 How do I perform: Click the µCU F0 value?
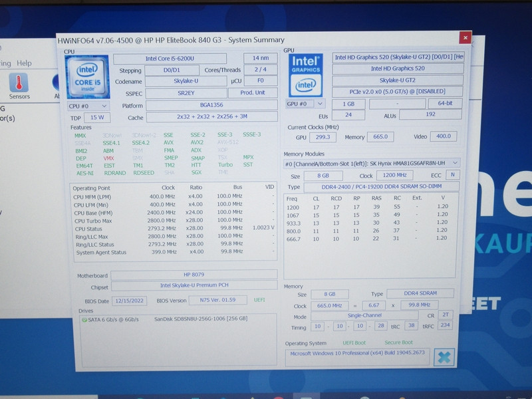tap(261, 80)
